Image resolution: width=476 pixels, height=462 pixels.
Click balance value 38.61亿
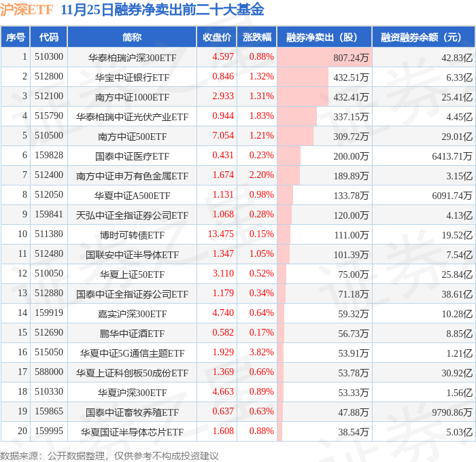(457, 294)
